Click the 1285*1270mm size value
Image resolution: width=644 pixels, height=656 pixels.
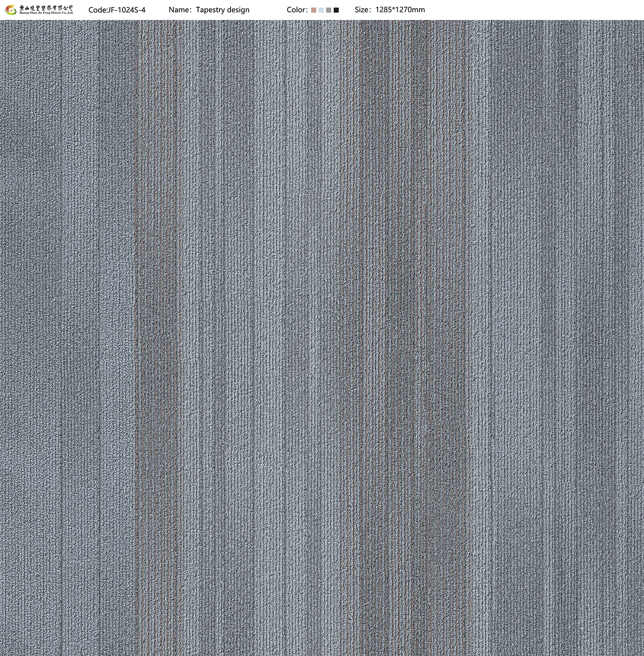pyautogui.click(x=400, y=10)
